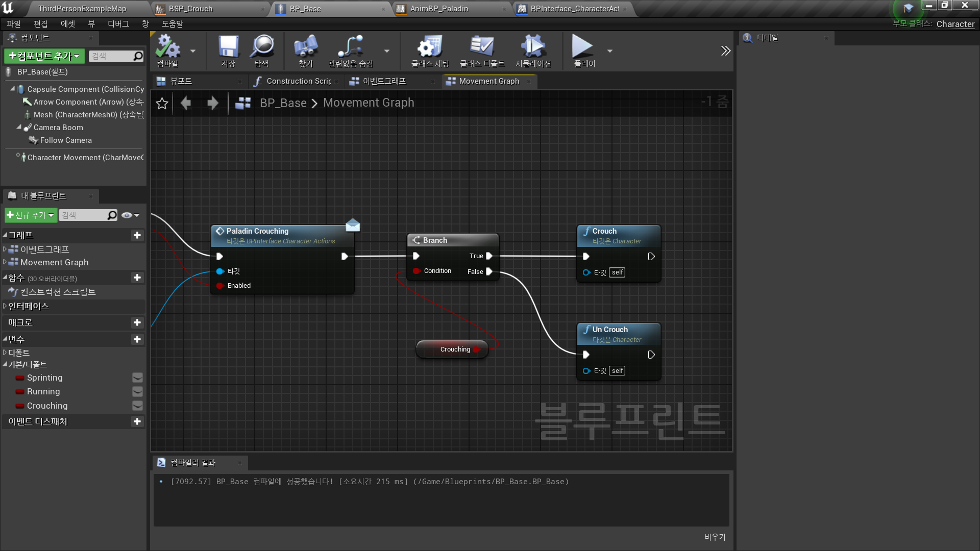The image size is (980, 551).
Task: Click inside the component panel search field
Action: (x=112, y=56)
